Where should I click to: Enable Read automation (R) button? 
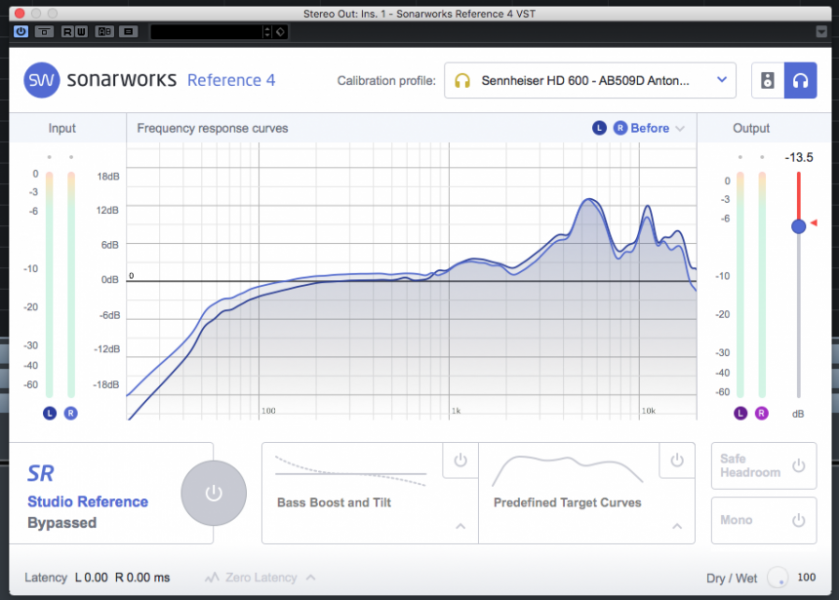tap(67, 32)
